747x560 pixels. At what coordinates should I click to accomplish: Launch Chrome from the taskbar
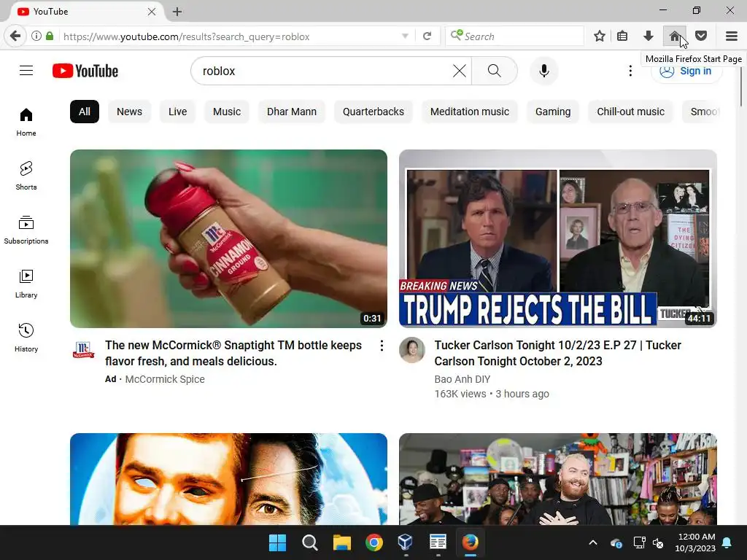coord(374,542)
